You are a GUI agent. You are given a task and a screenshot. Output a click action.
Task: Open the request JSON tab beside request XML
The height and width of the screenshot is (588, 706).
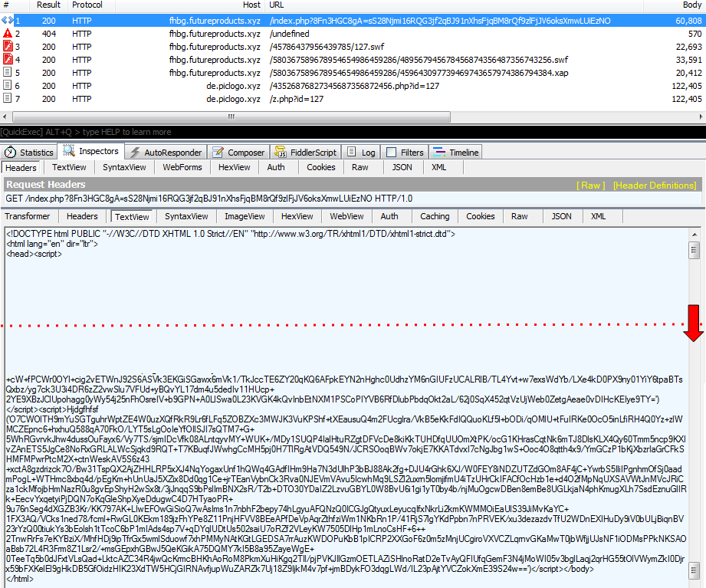[402, 167]
